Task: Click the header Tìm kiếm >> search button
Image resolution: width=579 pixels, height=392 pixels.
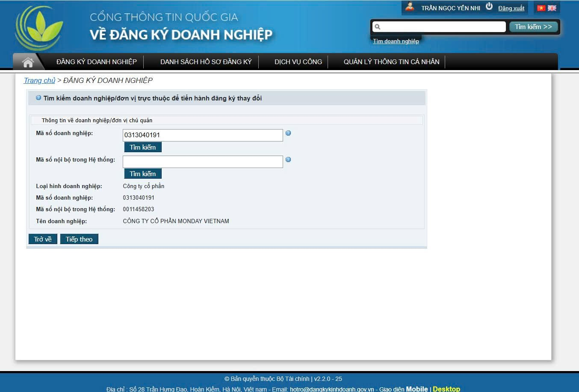Action: coord(533,27)
